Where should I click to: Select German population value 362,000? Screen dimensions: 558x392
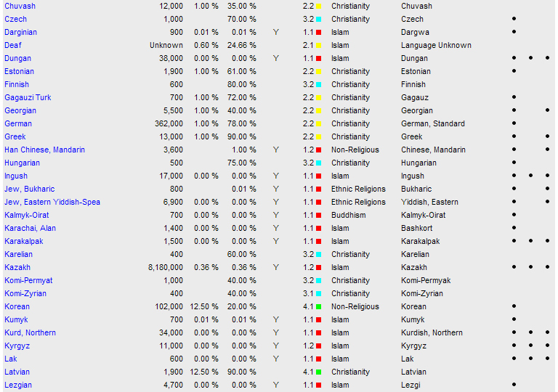tap(169, 124)
